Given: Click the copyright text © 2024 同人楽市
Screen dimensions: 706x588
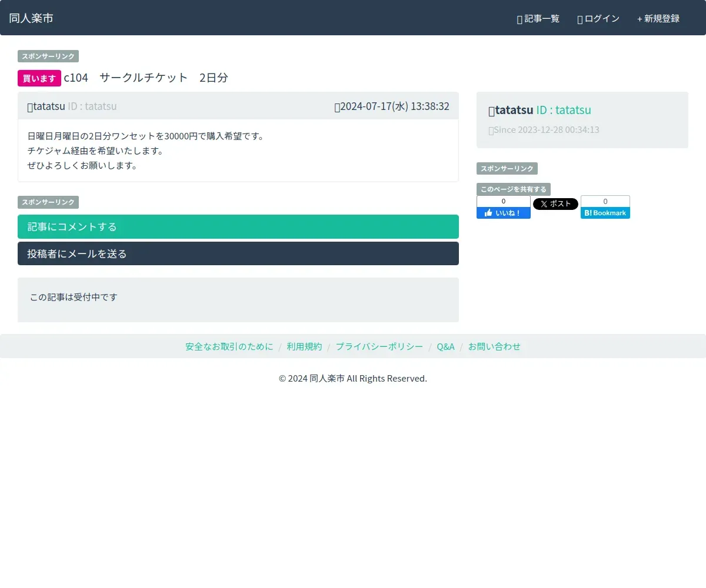Looking at the screenshot, I should (353, 378).
